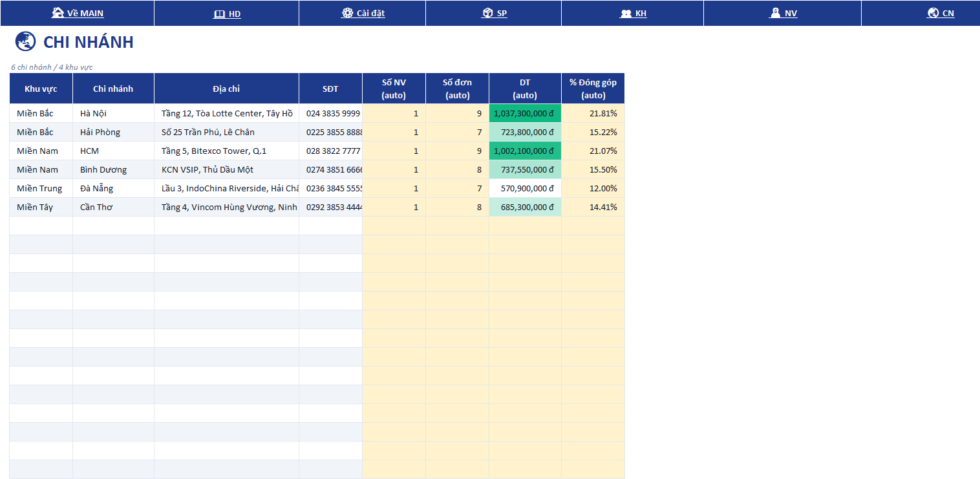Viewport: 980px width, 479px height.
Task: Select the Khu vực column header
Action: click(41, 89)
